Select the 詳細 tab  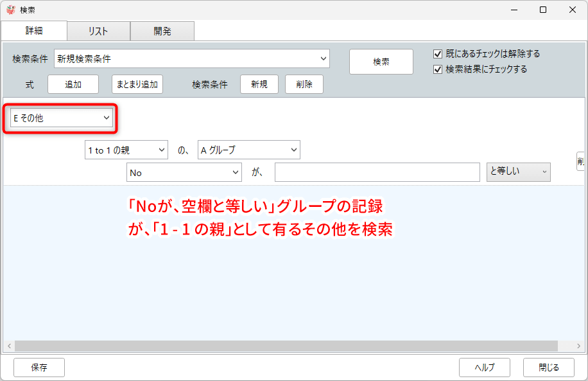tap(34, 31)
